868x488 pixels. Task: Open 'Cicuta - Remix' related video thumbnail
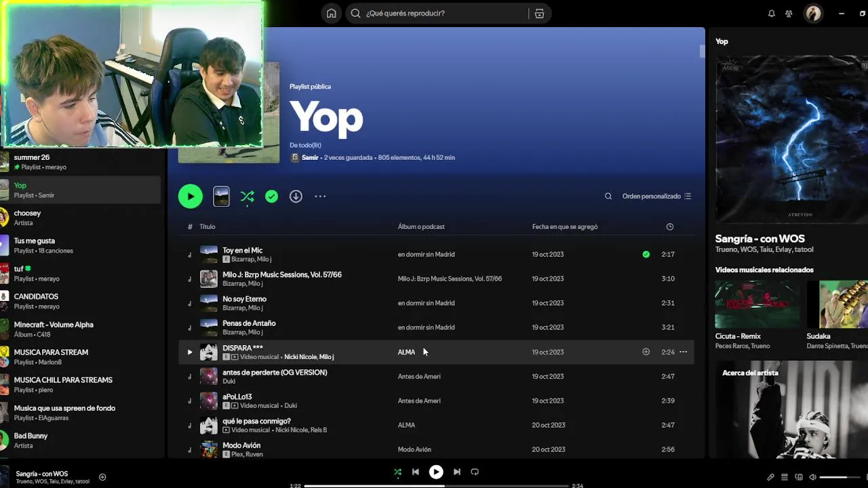point(757,304)
